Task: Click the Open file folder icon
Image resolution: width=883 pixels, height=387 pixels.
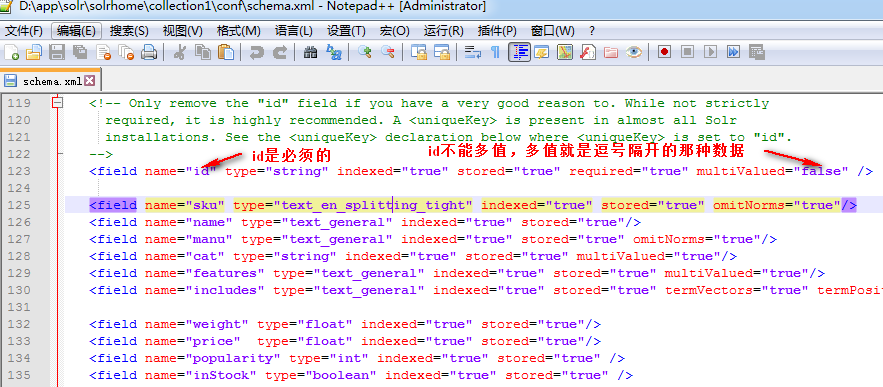Action: 34,52
